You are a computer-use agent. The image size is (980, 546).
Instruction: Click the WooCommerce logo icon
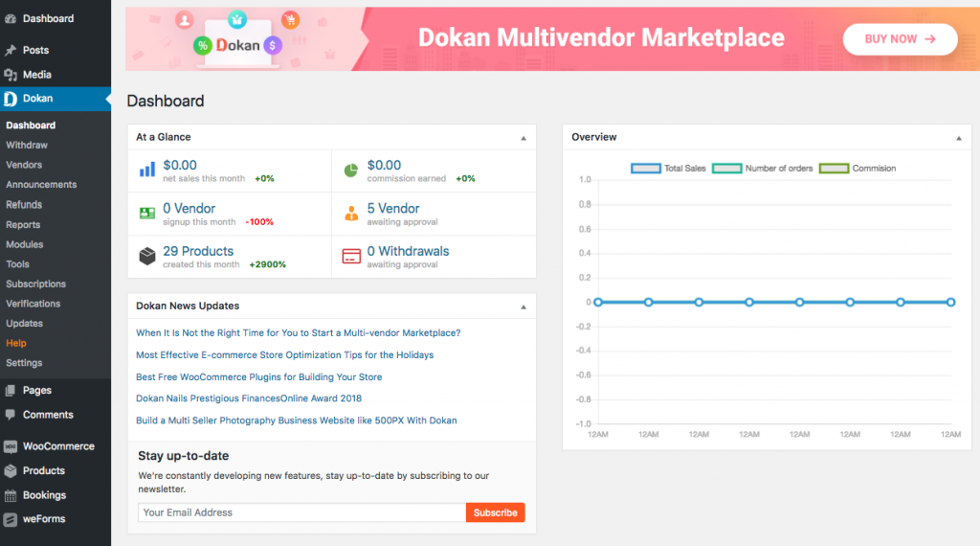(11, 446)
